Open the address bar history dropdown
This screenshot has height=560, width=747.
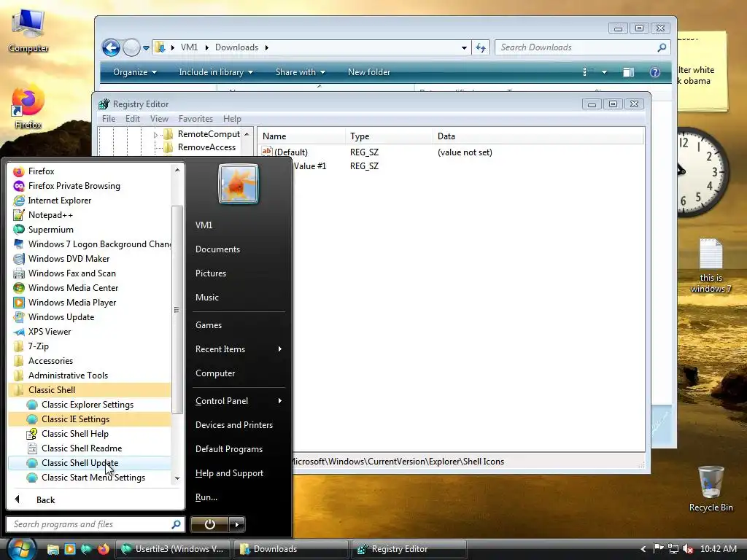click(x=464, y=47)
